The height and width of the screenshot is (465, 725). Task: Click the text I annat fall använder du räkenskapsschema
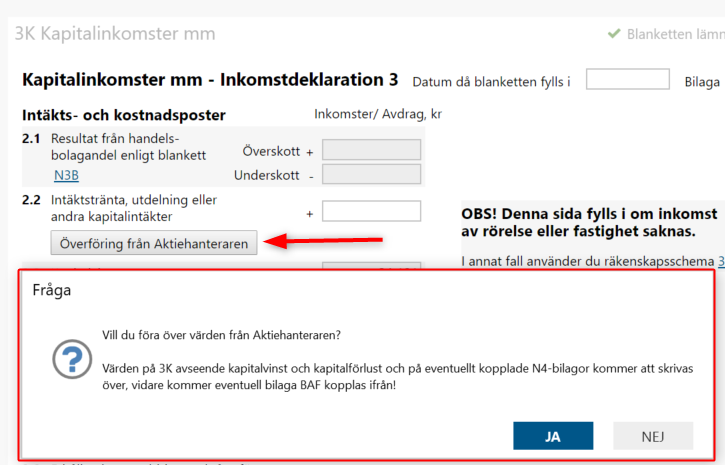[x=588, y=261]
